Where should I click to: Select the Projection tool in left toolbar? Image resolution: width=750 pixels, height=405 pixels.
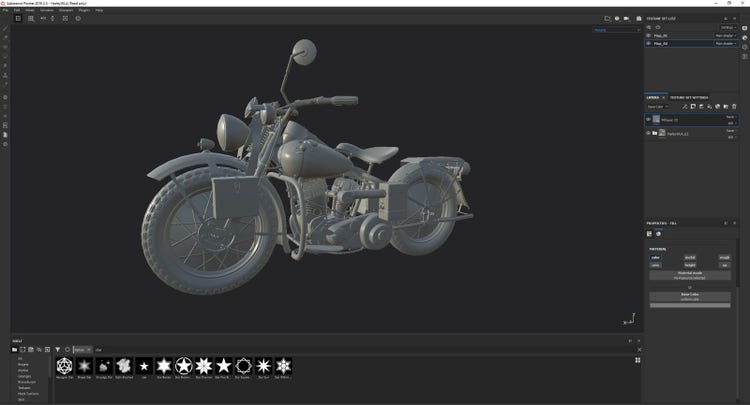[x=5, y=47]
